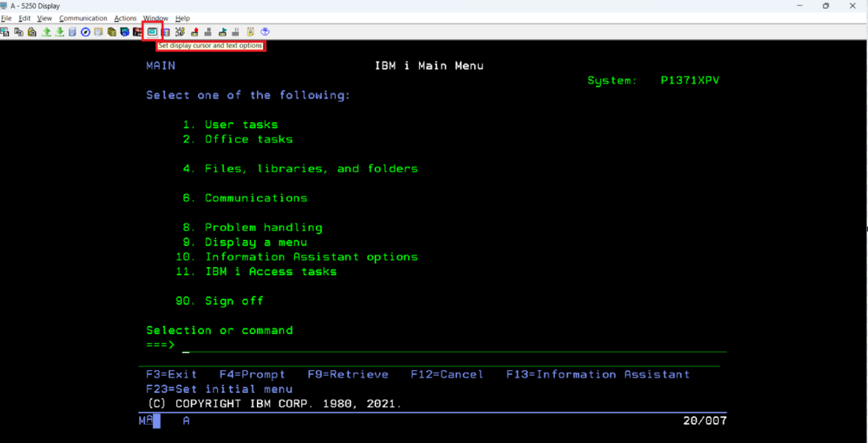Click the Selection or command input line
The image size is (868, 443).
pyautogui.click(x=454, y=346)
